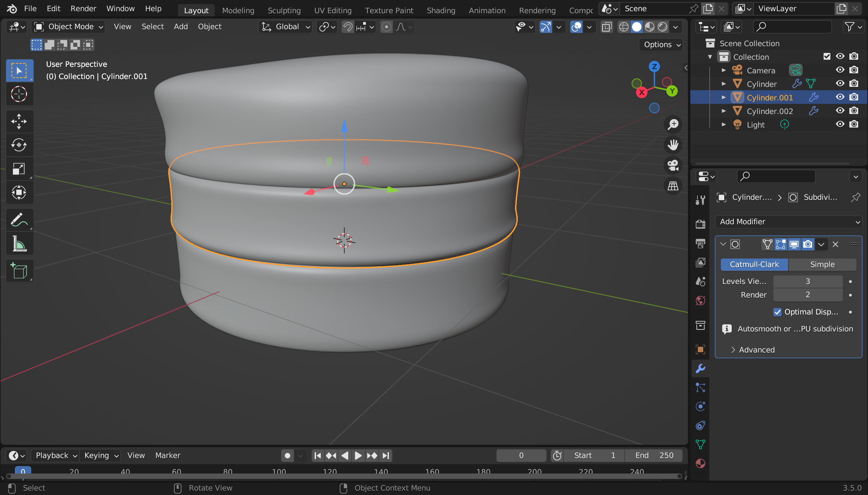
Task: Toggle Optimal Display checkbox
Action: [x=777, y=312]
